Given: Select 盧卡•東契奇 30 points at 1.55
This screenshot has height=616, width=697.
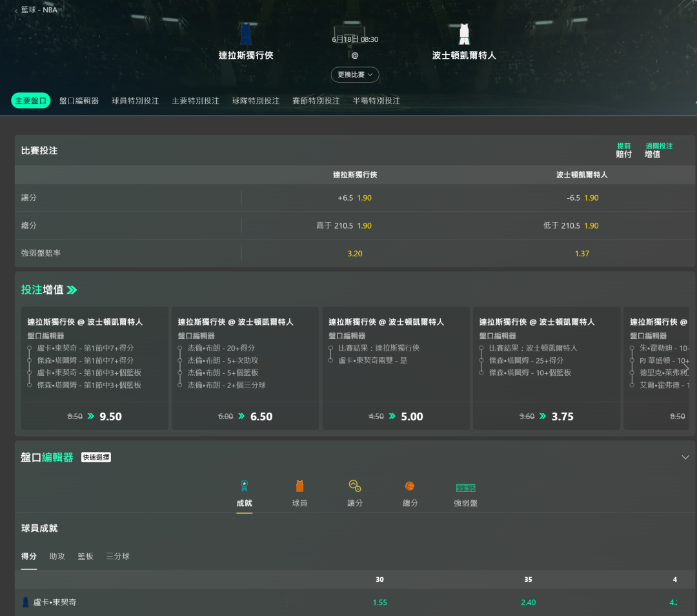Looking at the screenshot, I should tap(379, 602).
